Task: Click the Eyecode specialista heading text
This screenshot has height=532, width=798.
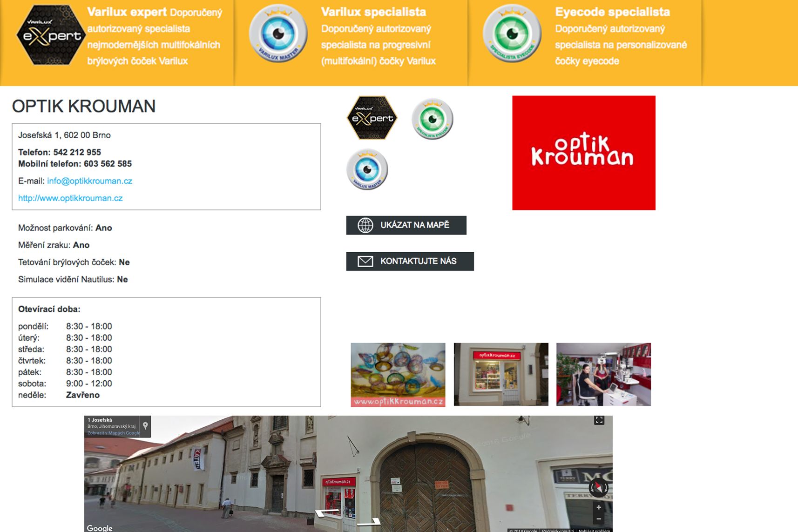Action: click(612, 12)
